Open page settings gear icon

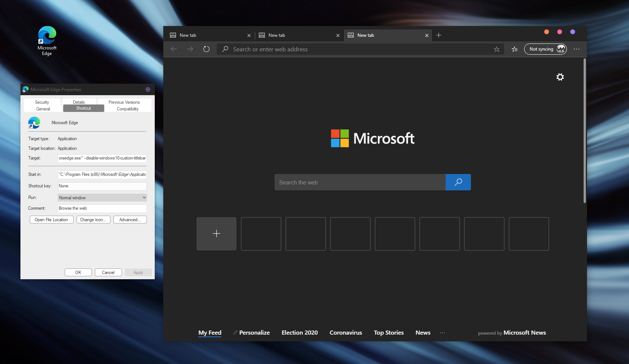(560, 77)
